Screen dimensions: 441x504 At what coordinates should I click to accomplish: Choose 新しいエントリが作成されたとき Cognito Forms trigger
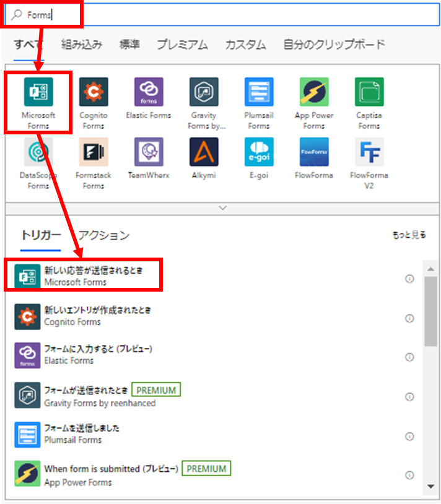(x=213, y=316)
